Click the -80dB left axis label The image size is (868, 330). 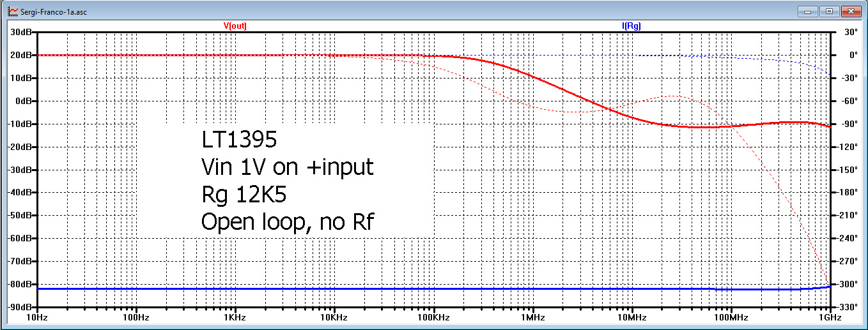point(19,284)
